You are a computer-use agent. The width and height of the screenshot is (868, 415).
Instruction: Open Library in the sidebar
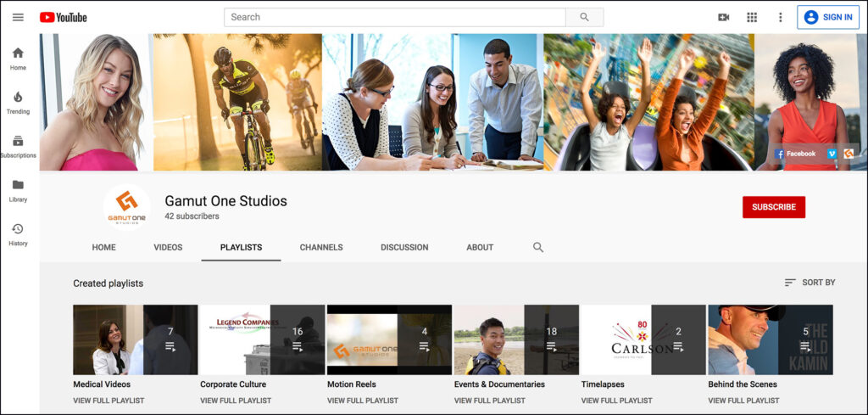(x=18, y=191)
